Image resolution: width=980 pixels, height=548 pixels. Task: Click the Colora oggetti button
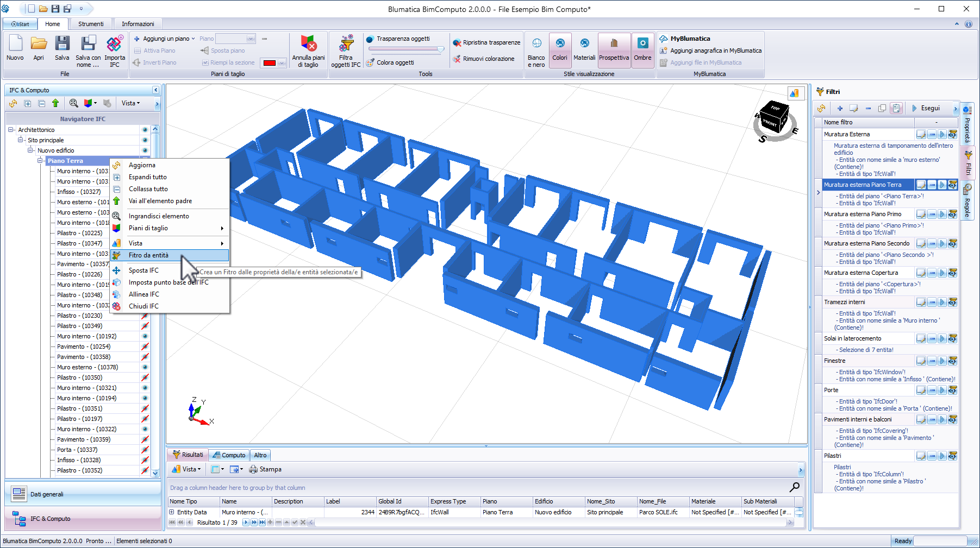click(x=390, y=62)
